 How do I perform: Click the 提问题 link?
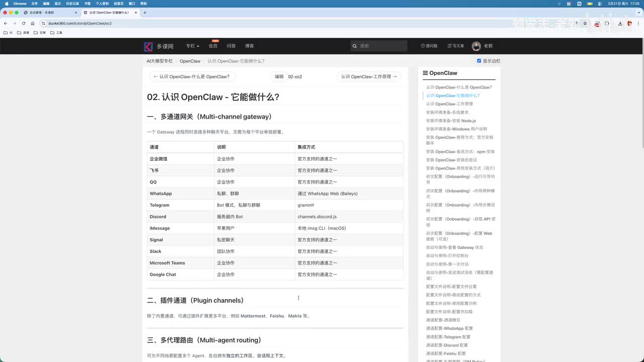429,46
